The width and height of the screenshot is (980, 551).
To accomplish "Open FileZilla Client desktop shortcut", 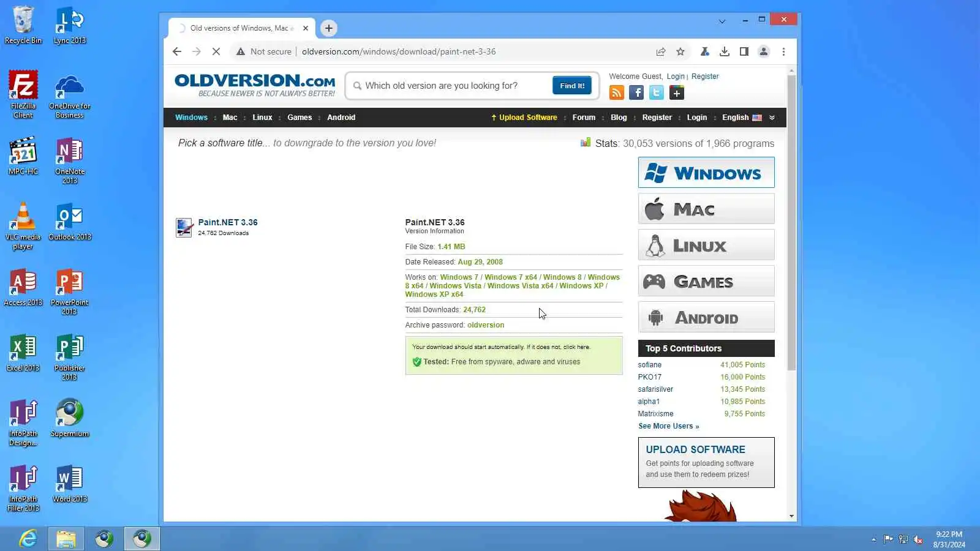I will pos(23,94).
